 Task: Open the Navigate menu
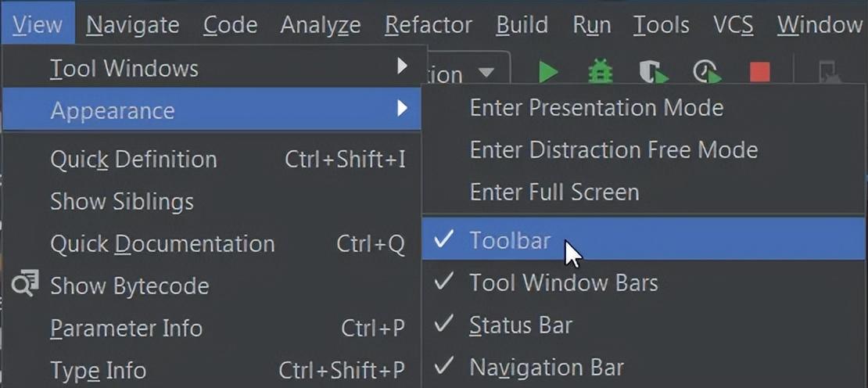[133, 24]
